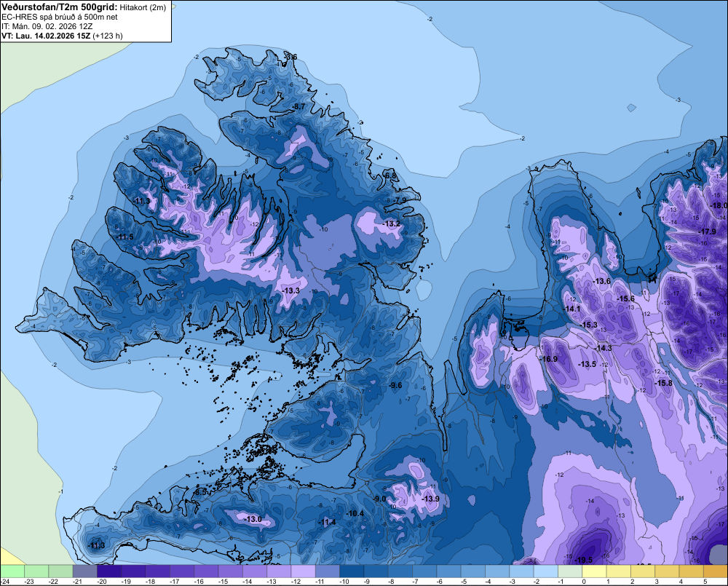Screen dimensions: 728x586
Task: Click the -9 legend scale label
Action: [x=368, y=582]
